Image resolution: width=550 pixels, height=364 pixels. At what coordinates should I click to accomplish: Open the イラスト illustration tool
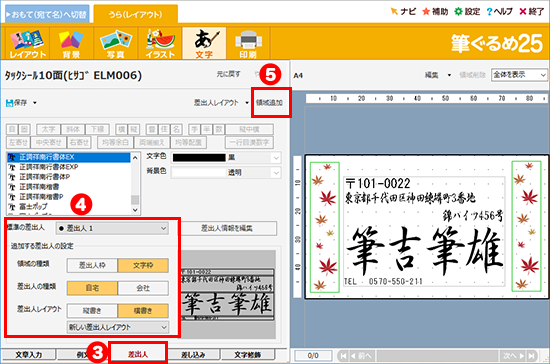[x=160, y=43]
